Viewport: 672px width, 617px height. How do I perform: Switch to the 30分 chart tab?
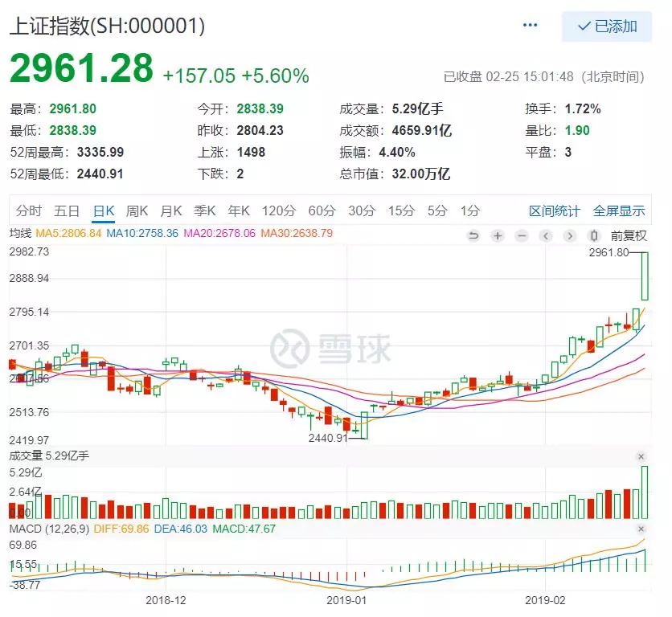362,210
